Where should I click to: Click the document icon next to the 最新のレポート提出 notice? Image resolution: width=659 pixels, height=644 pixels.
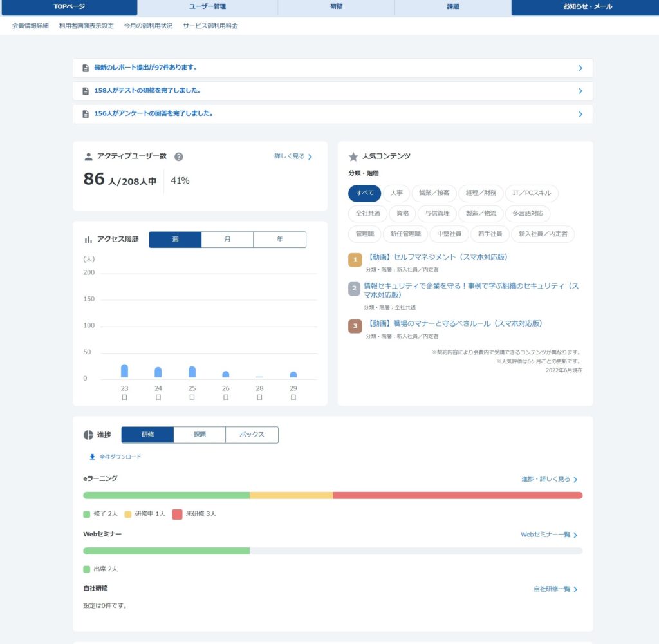tap(86, 68)
